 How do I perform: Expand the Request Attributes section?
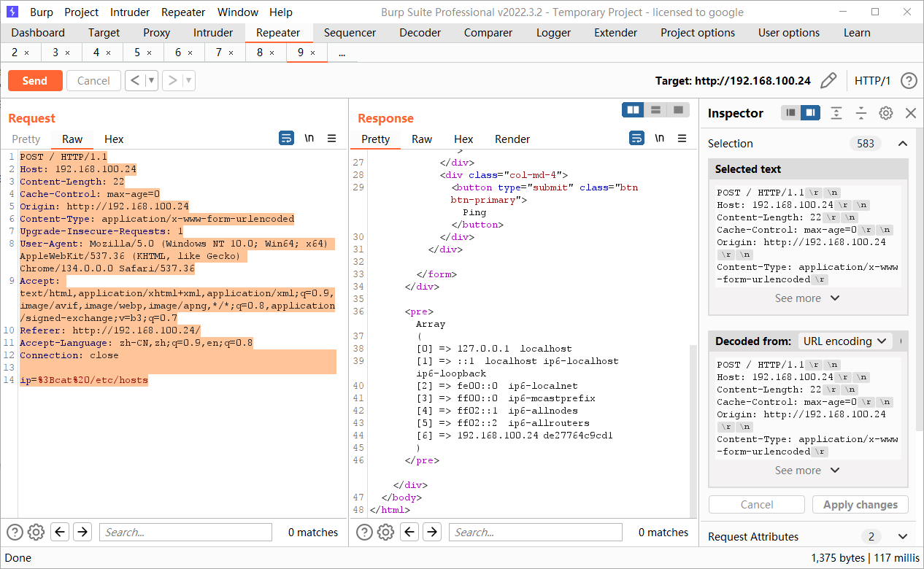tap(903, 537)
